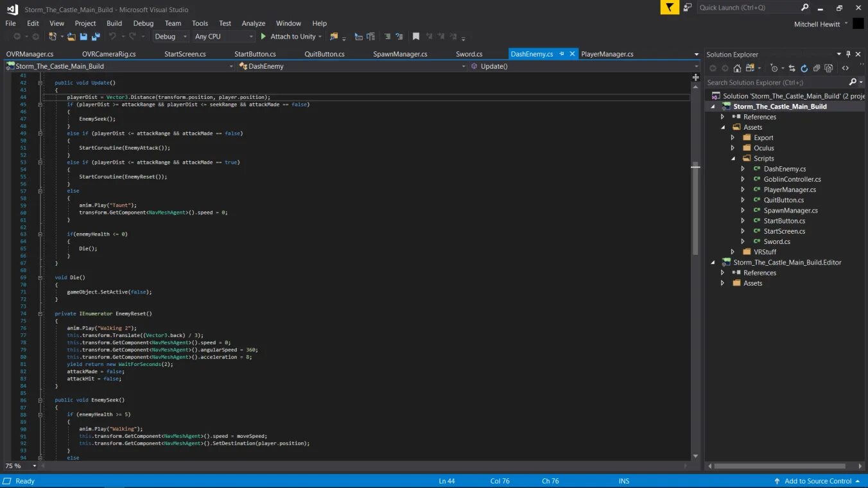Screen dimensions: 868x488
Task: Toggle a bookmark with the bookmark icon
Action: click(x=416, y=37)
